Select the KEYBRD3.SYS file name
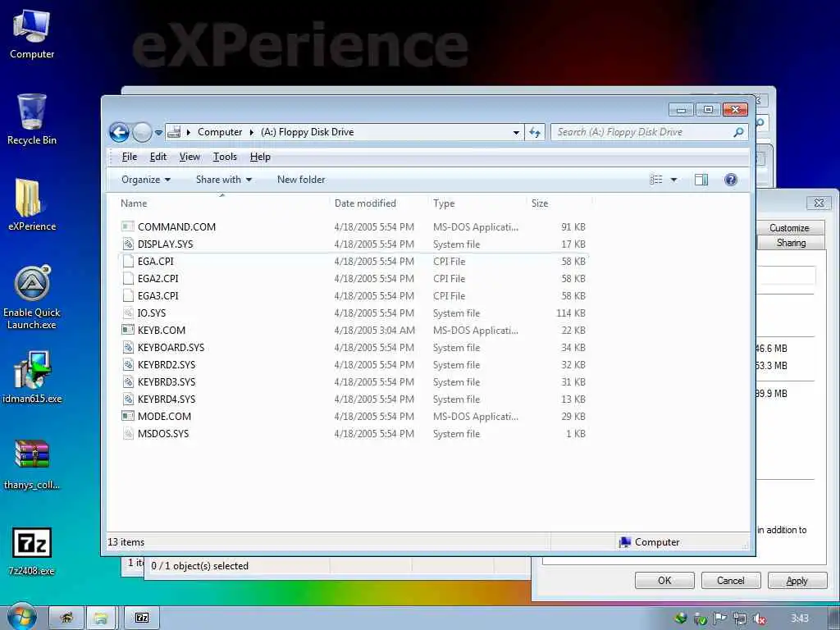This screenshot has height=630, width=840. (x=167, y=382)
